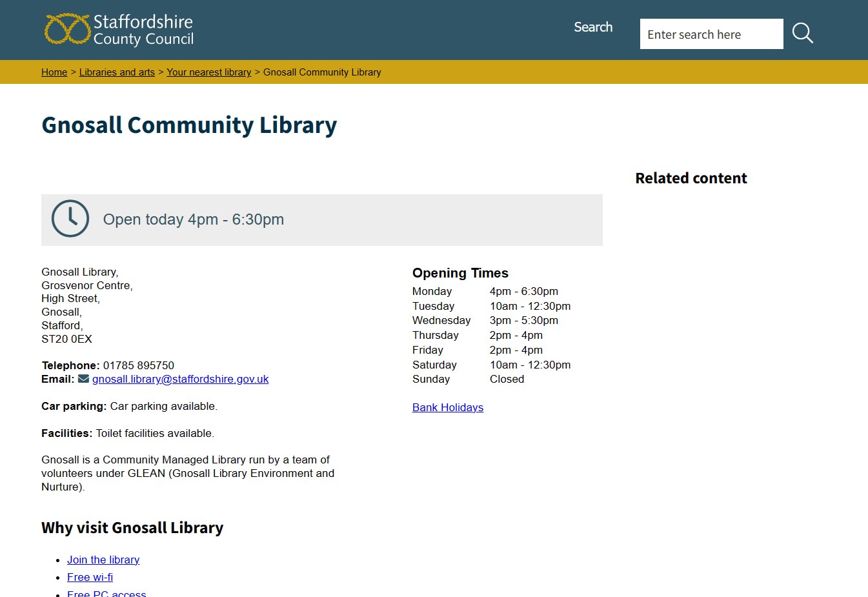868x597 pixels.
Task: Click the Free wi-fi link
Action: pos(90,577)
